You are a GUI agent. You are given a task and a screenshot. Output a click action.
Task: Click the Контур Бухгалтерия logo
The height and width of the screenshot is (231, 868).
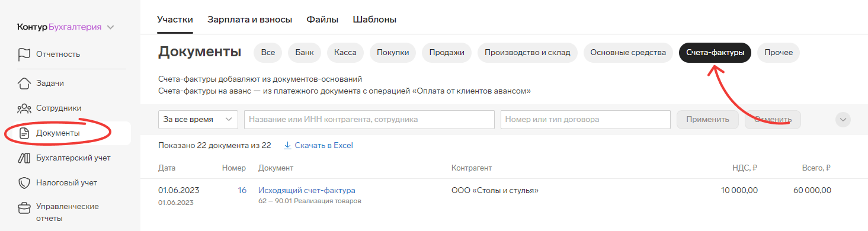tap(59, 27)
